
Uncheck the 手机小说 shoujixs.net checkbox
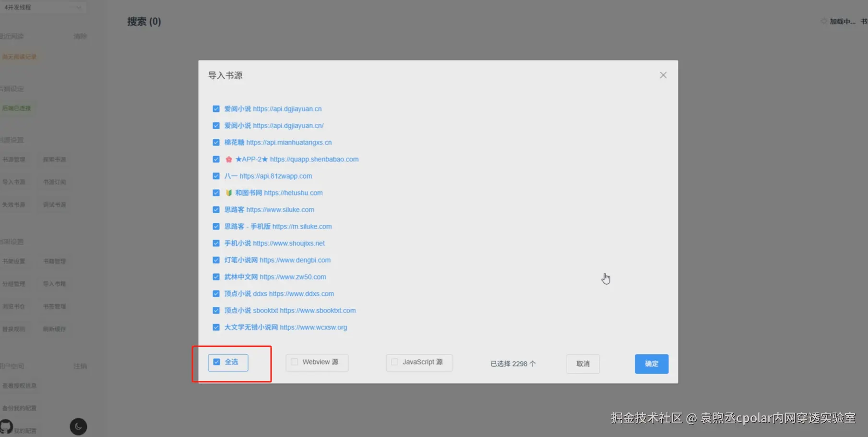(x=216, y=243)
